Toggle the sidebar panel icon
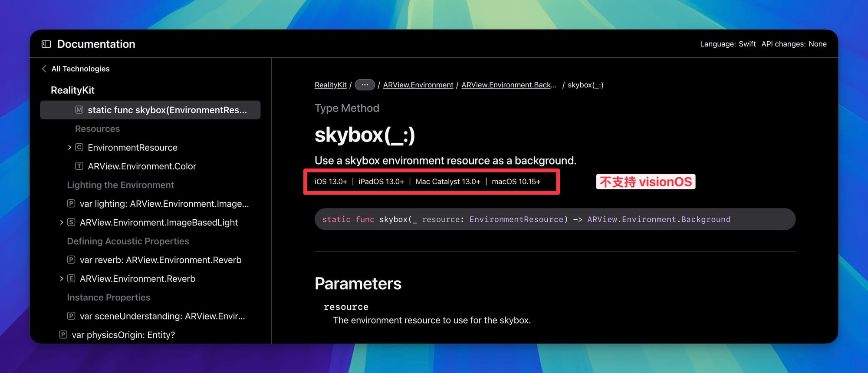 point(46,44)
